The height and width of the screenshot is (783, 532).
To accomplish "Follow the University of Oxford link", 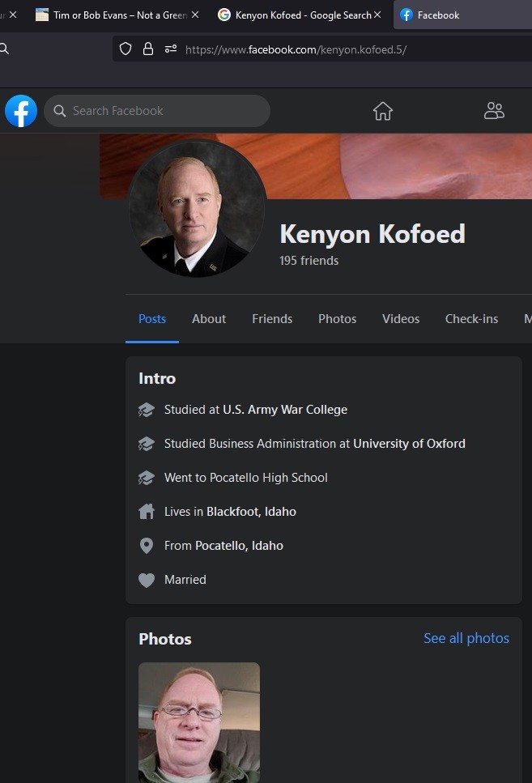I will point(409,444).
